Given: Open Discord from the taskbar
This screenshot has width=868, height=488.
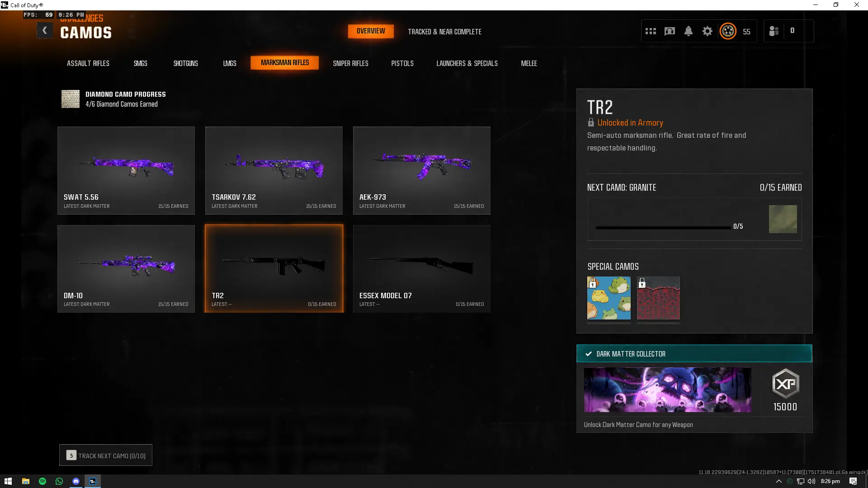Looking at the screenshot, I should [x=76, y=481].
